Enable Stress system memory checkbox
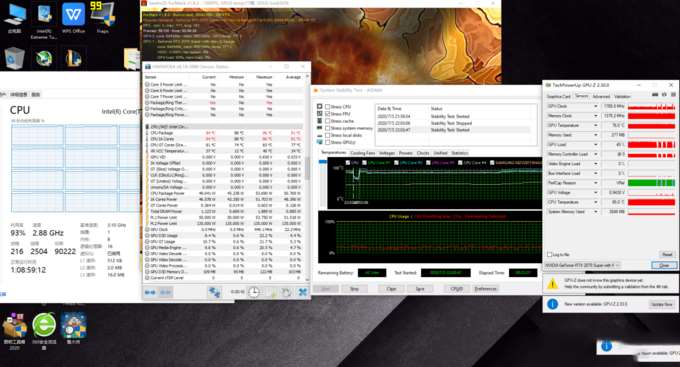This screenshot has width=680, height=367. [328, 128]
